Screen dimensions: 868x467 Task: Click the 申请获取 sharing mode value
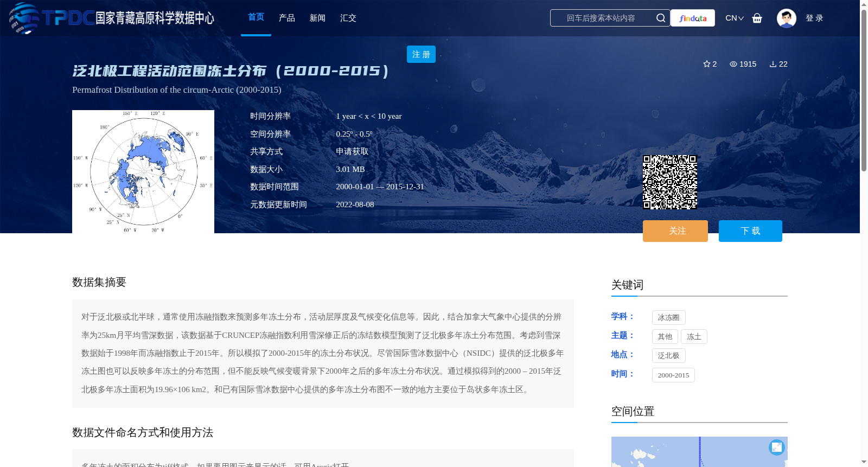click(x=352, y=151)
